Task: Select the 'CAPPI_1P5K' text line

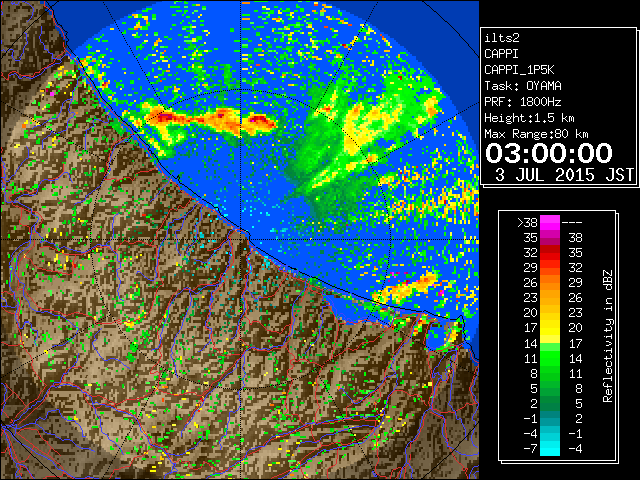Action: 519,70
